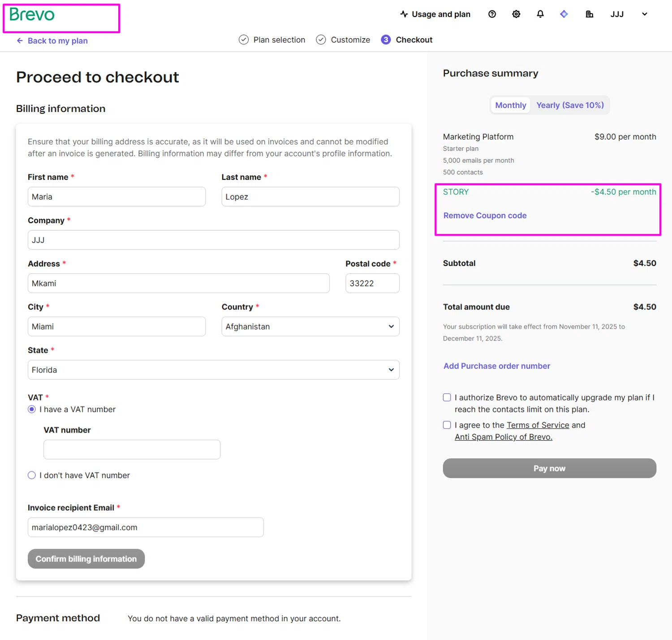Click the JJJ account name
This screenshot has height=640, width=672.
pos(617,14)
